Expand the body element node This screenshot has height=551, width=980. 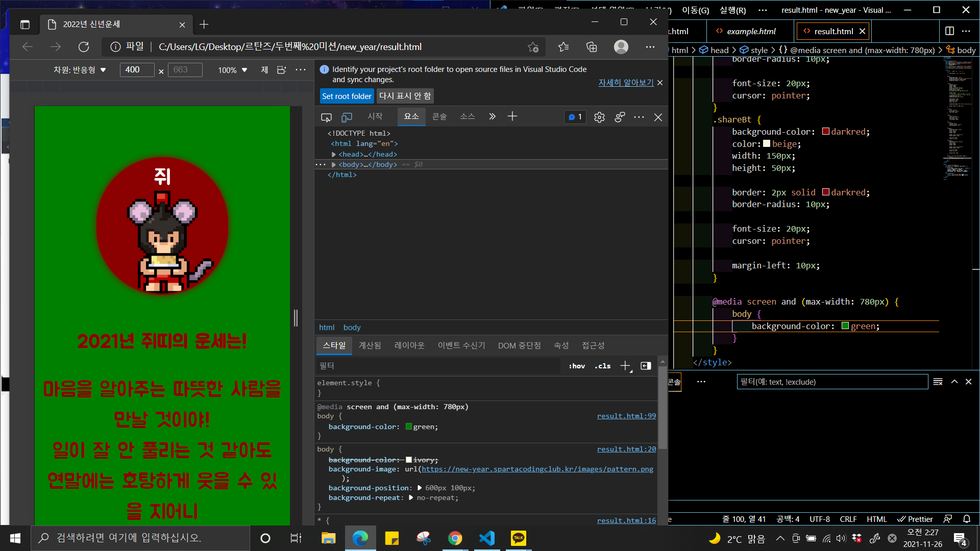pos(334,165)
